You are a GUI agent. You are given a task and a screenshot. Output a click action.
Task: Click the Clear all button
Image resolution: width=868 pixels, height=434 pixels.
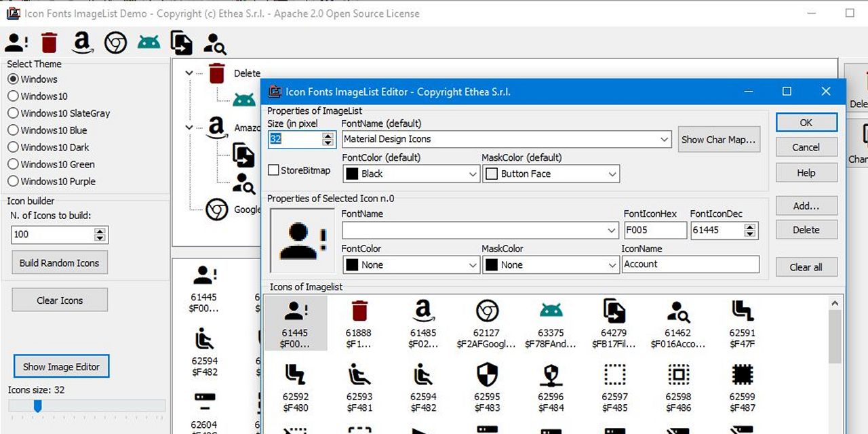[x=806, y=267]
